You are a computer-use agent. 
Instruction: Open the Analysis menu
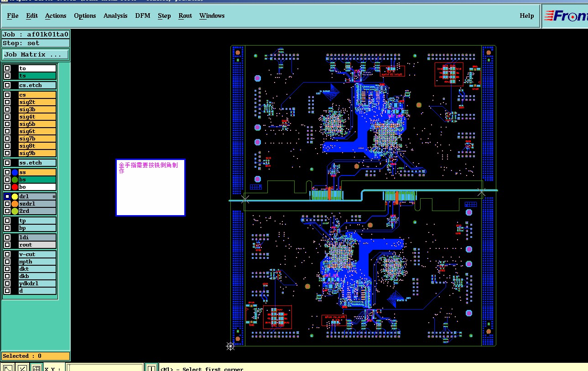tap(115, 15)
